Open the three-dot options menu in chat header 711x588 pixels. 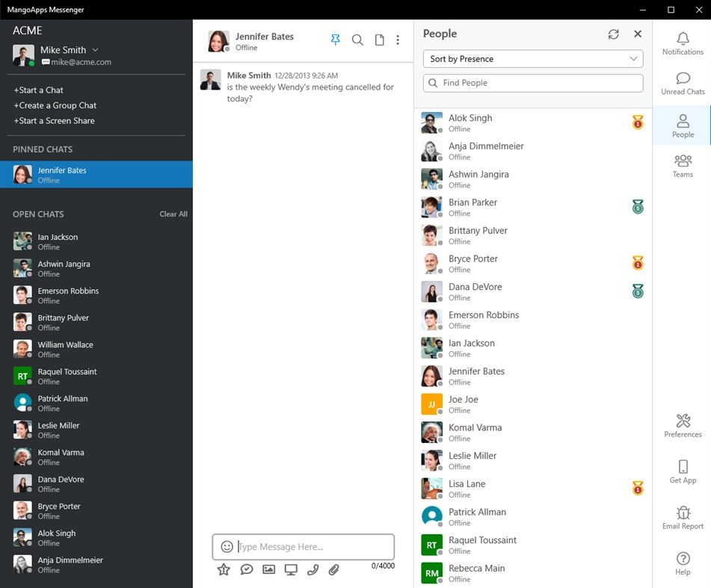point(398,40)
